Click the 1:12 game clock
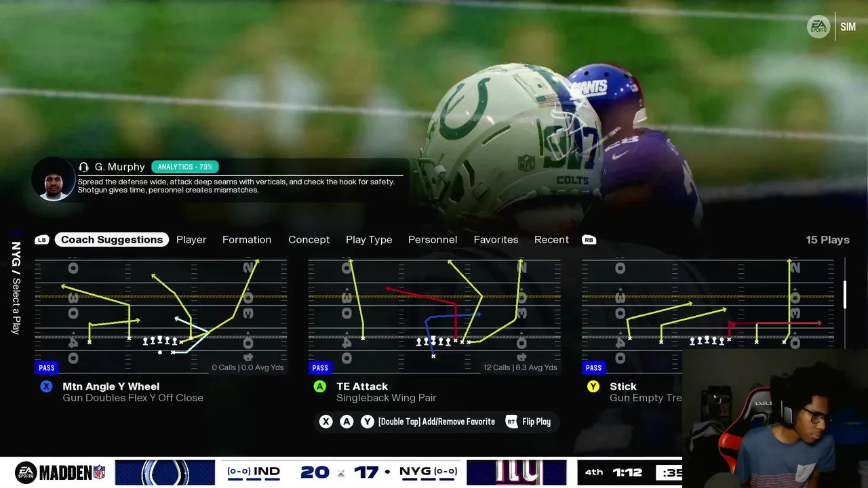The height and width of the screenshot is (488, 868). point(627,472)
